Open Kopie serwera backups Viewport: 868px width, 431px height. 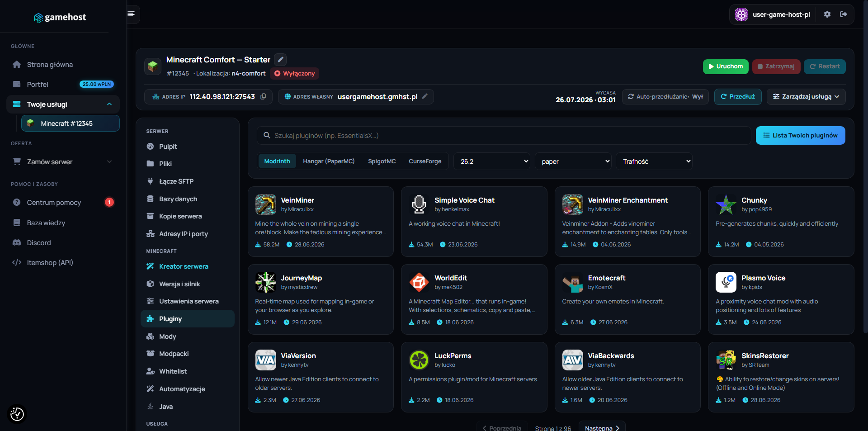click(x=188, y=216)
